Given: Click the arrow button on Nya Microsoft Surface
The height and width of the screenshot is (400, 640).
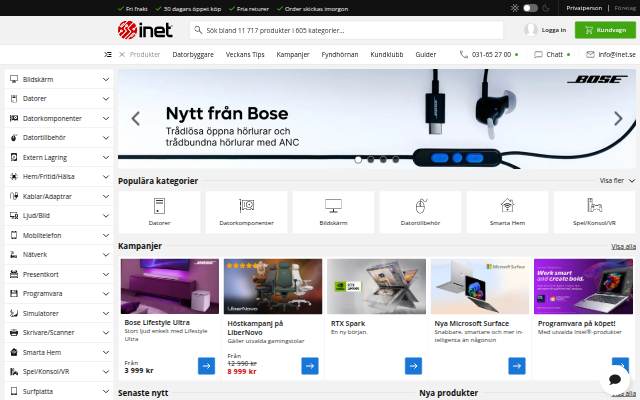Looking at the screenshot, I should [x=517, y=366].
